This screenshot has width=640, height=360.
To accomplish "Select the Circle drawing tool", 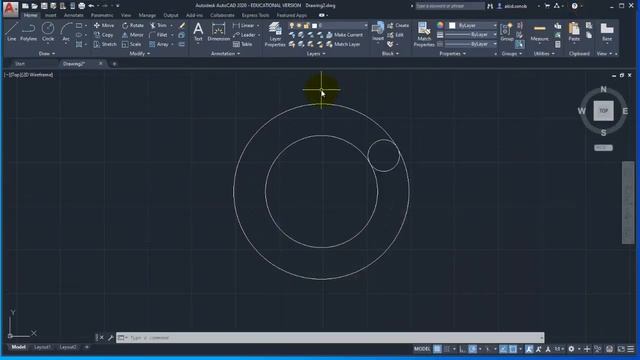I will 48,32.
